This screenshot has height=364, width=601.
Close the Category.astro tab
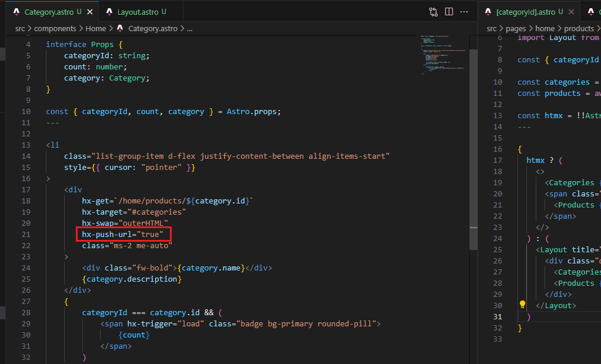90,12
